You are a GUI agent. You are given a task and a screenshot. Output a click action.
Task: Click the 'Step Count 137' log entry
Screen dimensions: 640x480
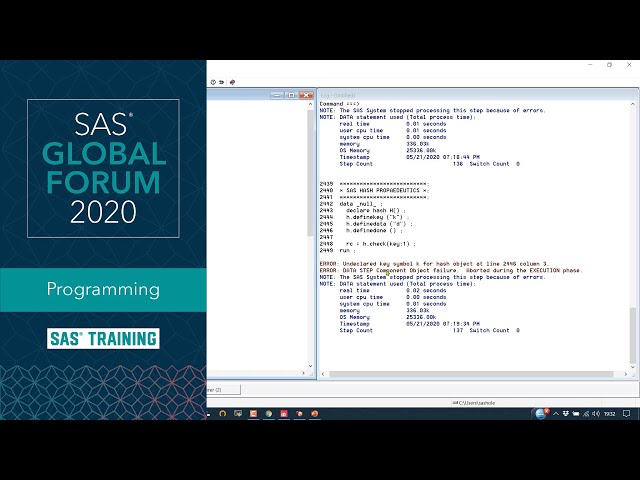coord(429,330)
